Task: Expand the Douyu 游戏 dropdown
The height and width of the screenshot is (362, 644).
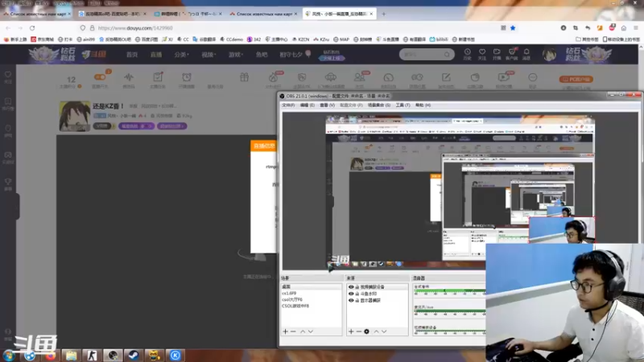Action: pos(235,55)
